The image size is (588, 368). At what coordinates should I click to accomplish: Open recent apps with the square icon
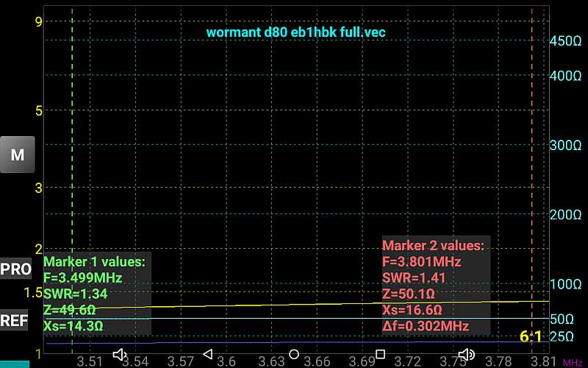coord(380,355)
